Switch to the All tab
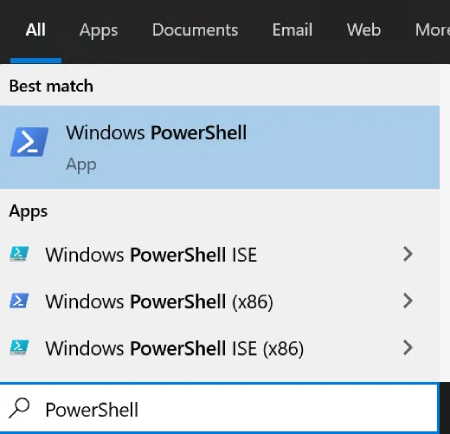The image size is (450, 434). pos(35,30)
